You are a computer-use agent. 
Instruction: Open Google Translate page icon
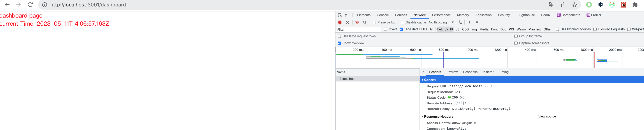(552, 5)
